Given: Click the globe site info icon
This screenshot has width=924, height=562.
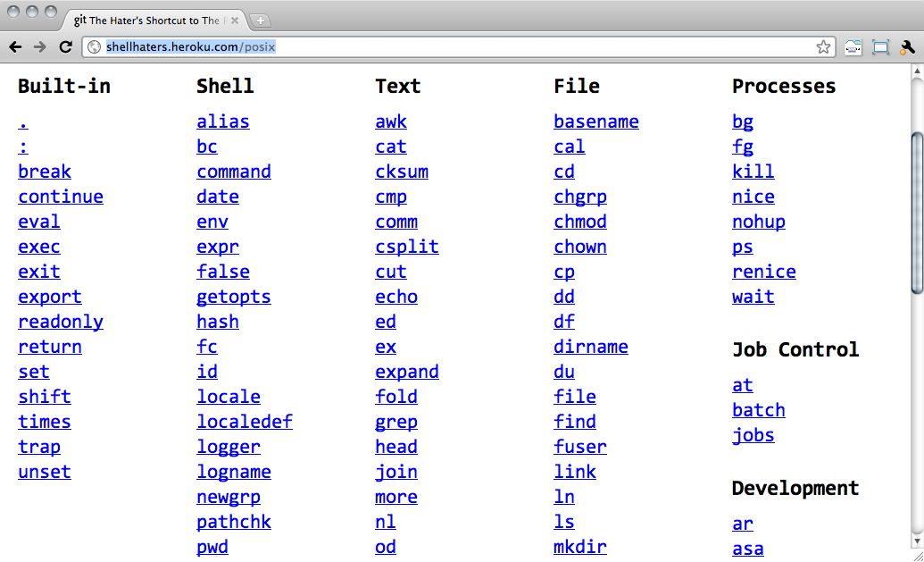Looking at the screenshot, I should coord(95,47).
